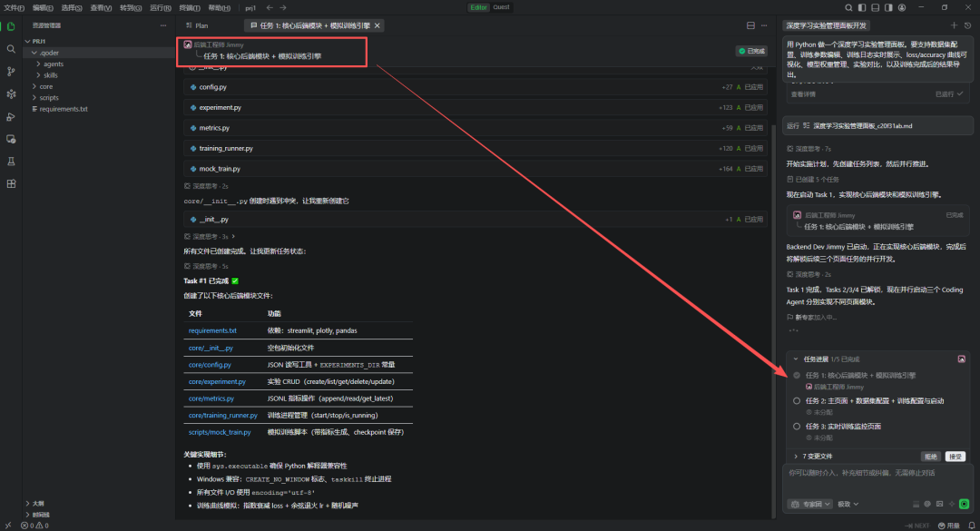The image size is (980, 531).
Task: Open the Extensions view in activity bar
Action: (x=11, y=183)
